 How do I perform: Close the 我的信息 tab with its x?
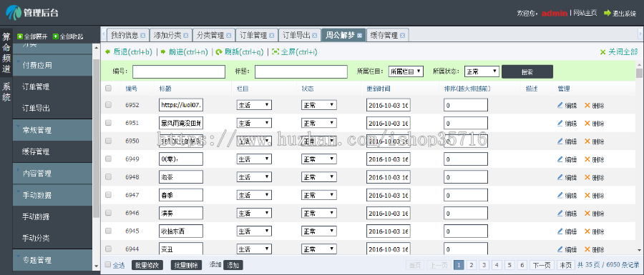143,36
